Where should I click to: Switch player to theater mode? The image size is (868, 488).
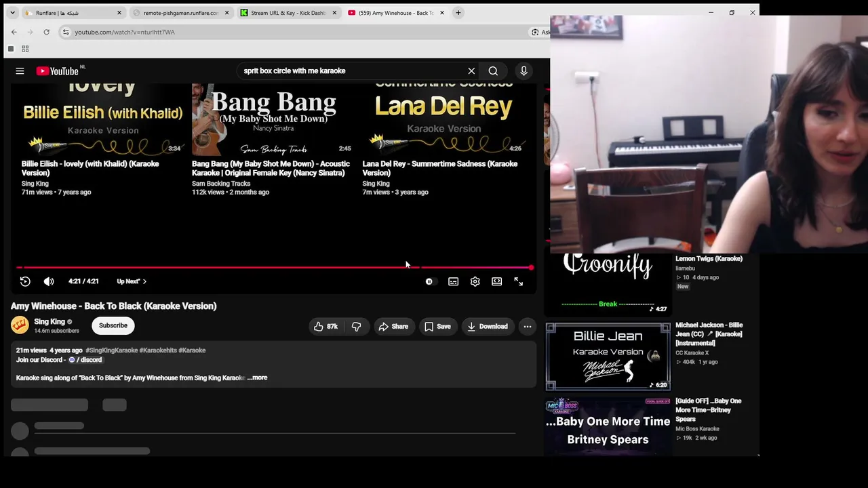point(496,281)
